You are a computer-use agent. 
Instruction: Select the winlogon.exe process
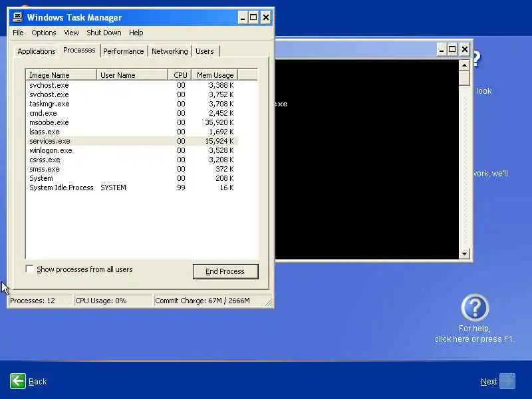tap(132, 150)
